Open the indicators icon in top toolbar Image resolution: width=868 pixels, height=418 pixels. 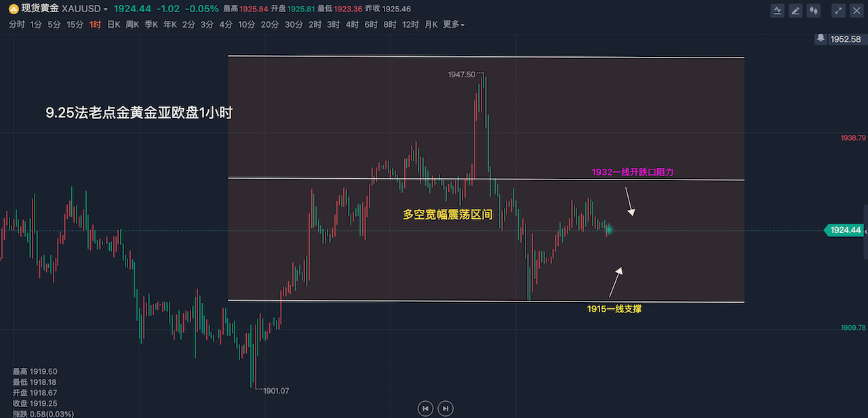pyautogui.click(x=778, y=11)
